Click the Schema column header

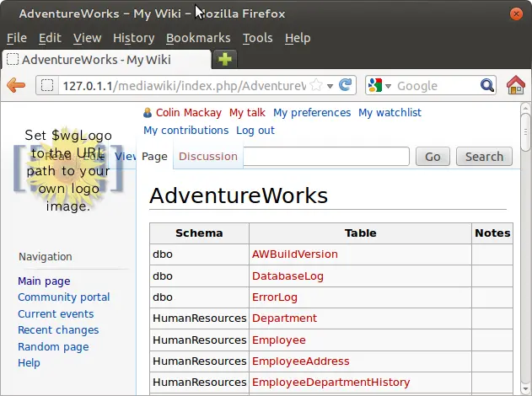tap(199, 233)
